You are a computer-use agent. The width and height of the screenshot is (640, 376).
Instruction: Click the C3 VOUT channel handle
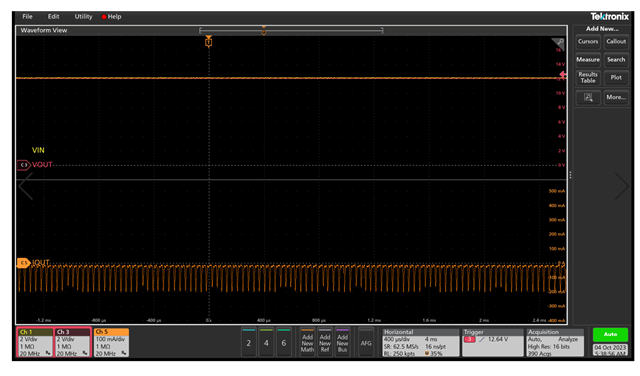24,165
